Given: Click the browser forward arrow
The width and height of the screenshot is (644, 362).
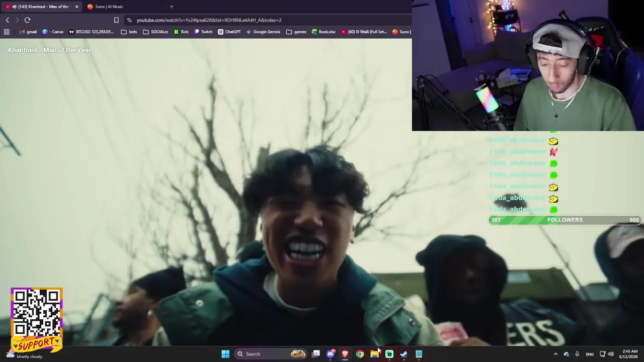Looking at the screenshot, I should click(17, 20).
